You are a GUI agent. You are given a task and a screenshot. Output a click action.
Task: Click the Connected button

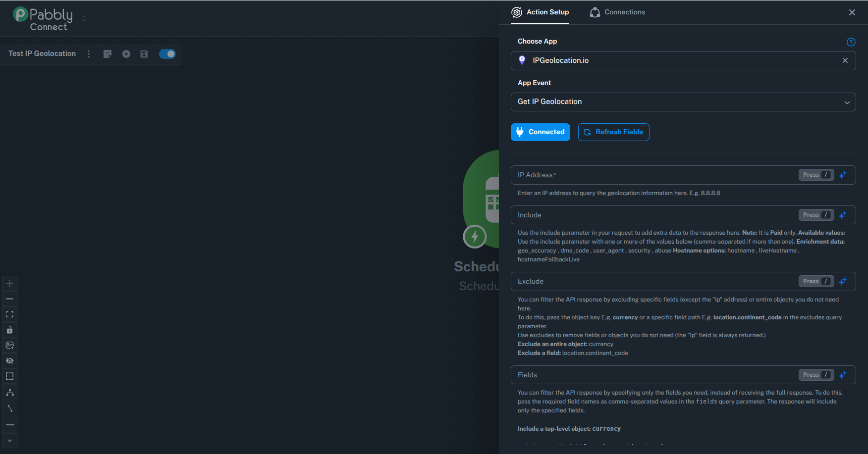tap(541, 132)
